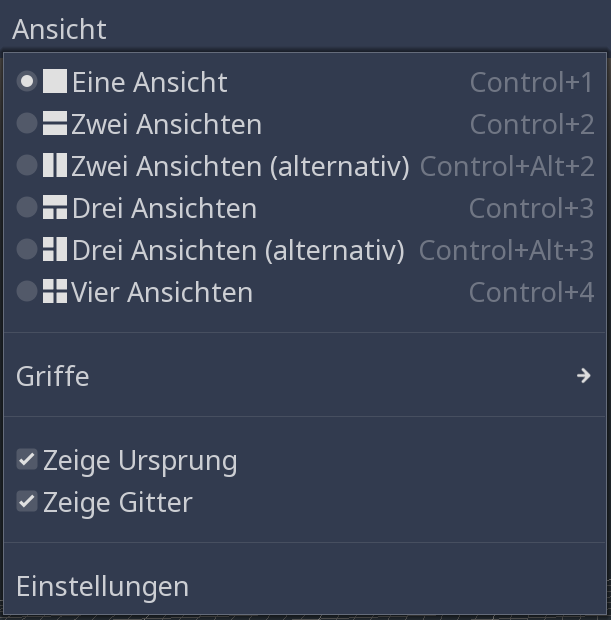Choose Zwei Ansichten (alternativ) entry
The image size is (611, 620).
click(x=305, y=166)
